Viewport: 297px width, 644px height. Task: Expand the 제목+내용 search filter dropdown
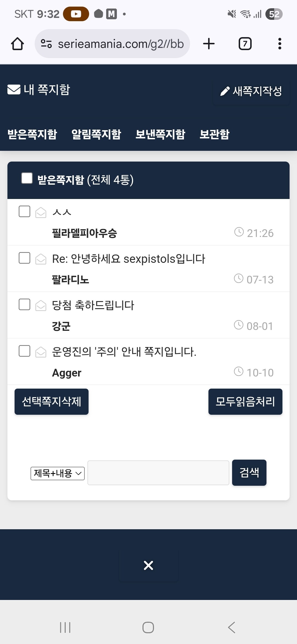coord(57,473)
